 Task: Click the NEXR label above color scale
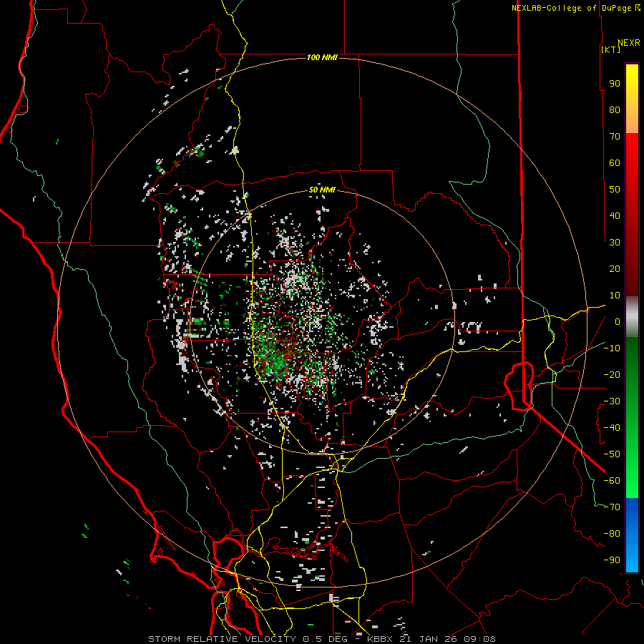(629, 43)
